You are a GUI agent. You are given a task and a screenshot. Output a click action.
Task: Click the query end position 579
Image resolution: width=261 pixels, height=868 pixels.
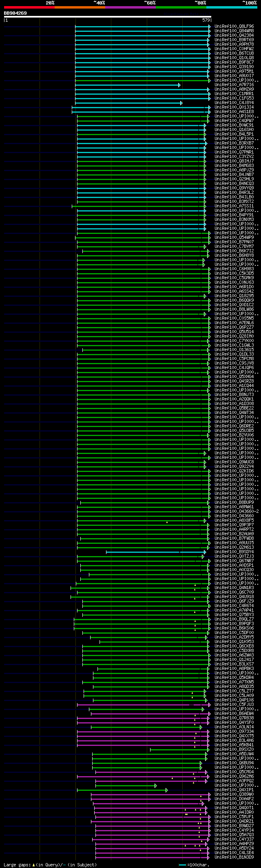[x=206, y=20]
